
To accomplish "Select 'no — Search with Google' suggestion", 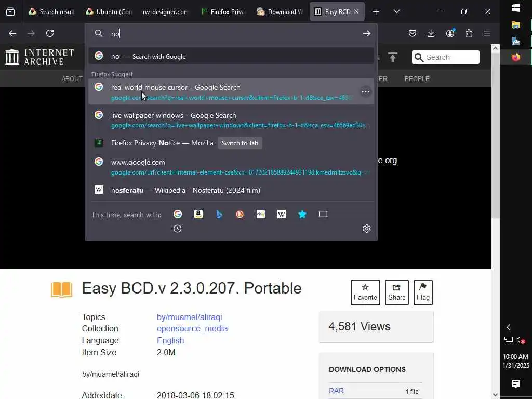I will pyautogui.click(x=231, y=56).
